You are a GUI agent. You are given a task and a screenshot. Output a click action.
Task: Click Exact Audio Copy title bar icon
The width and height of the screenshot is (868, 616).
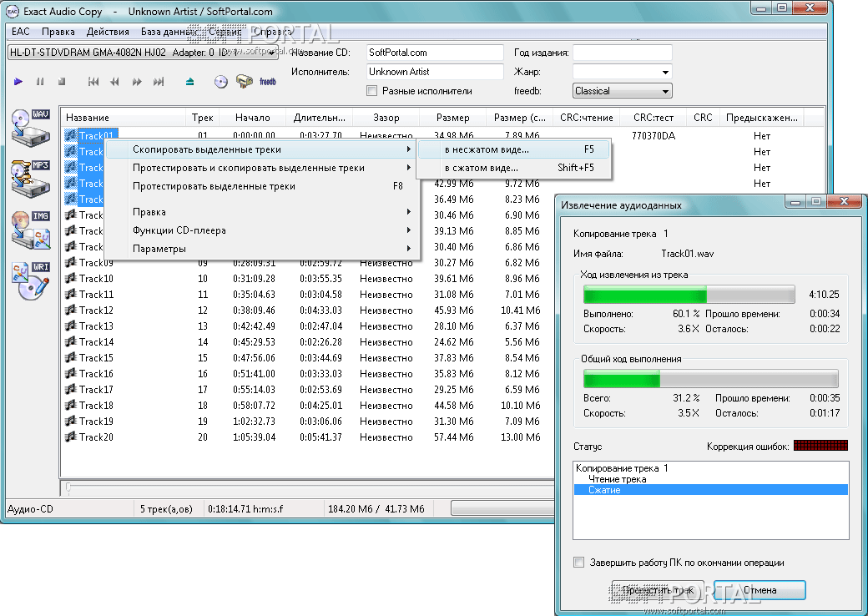point(13,11)
